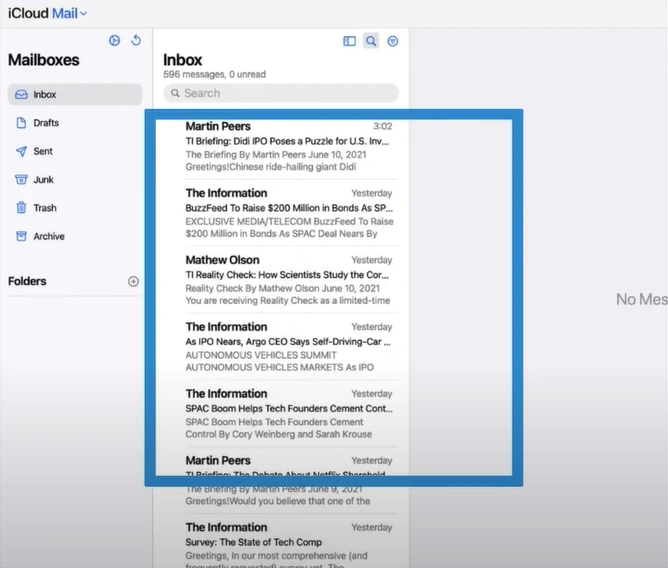
Task: Click the Junk bin icon
Action: tap(21, 179)
